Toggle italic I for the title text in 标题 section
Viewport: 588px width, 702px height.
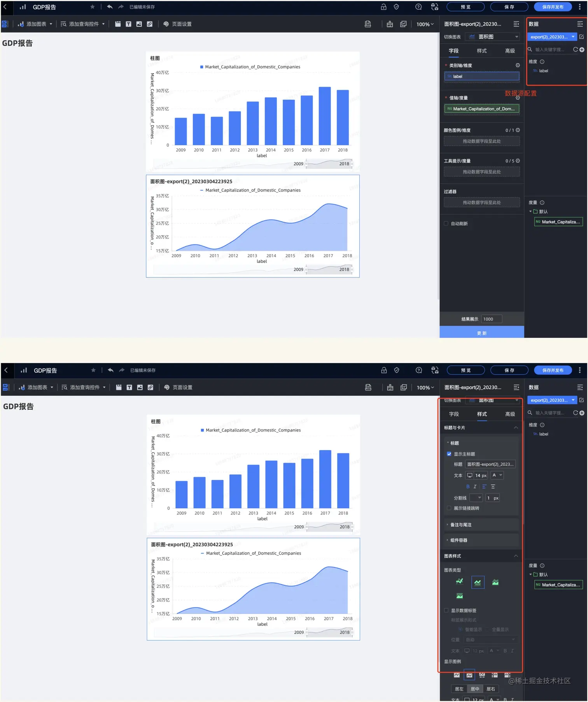pyautogui.click(x=475, y=486)
